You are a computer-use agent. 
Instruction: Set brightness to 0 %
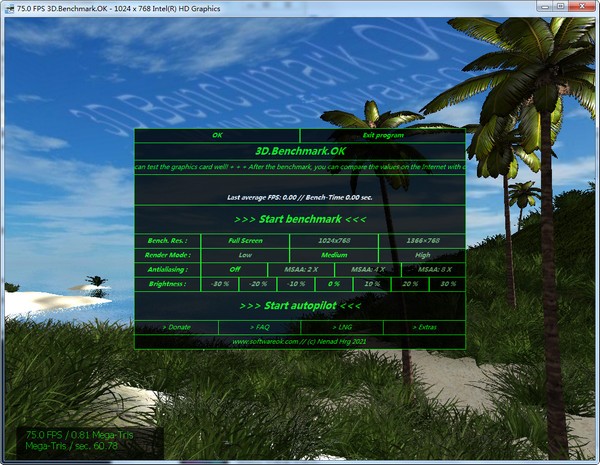(x=334, y=284)
